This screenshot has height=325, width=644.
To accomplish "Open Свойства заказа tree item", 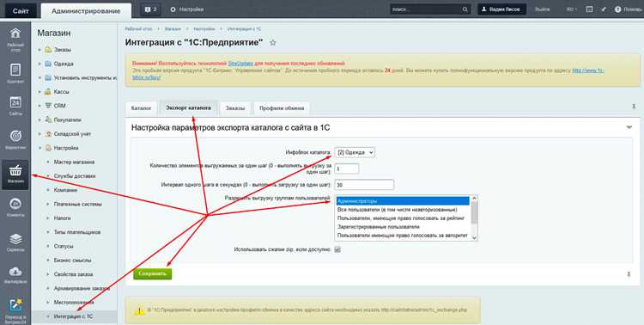I will pos(74,274).
